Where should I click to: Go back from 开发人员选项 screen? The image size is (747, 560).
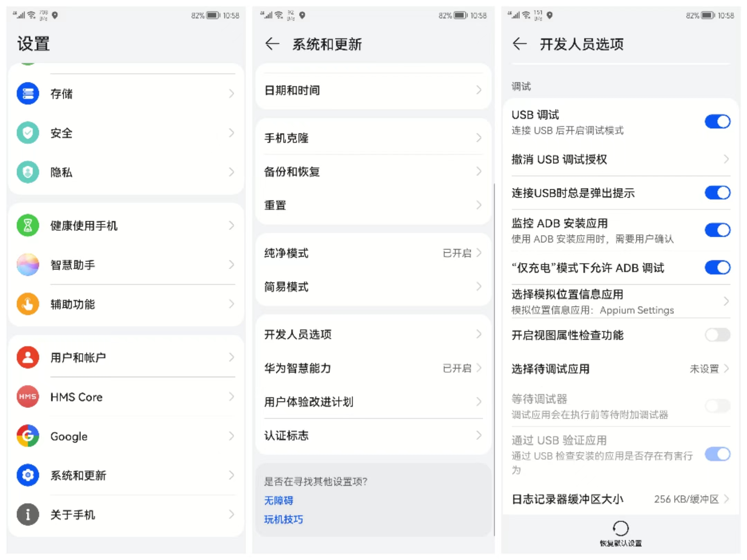[519, 44]
